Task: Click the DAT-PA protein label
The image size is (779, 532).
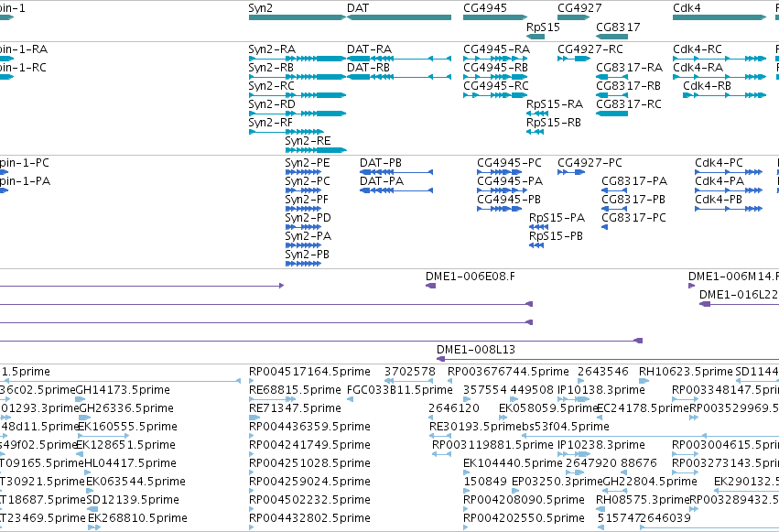Action: (x=382, y=182)
